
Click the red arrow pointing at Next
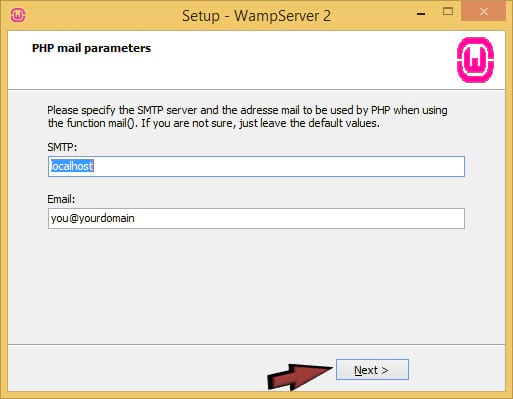300,377
